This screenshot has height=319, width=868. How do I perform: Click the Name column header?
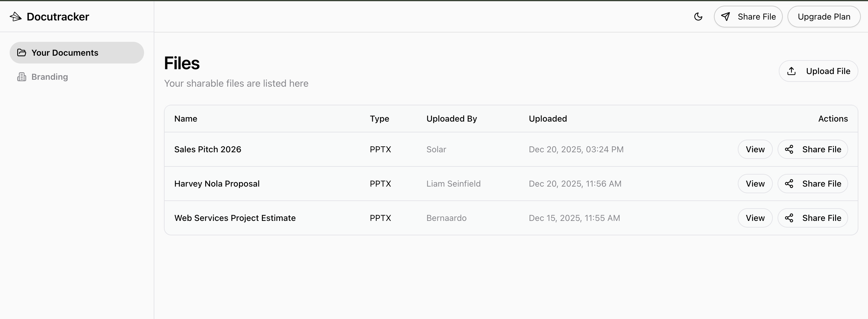click(186, 119)
